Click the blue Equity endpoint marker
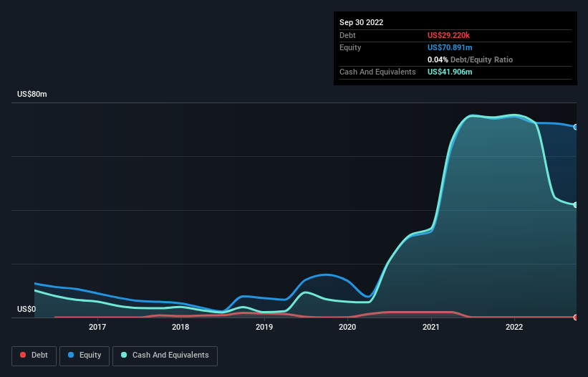 pyautogui.click(x=576, y=127)
